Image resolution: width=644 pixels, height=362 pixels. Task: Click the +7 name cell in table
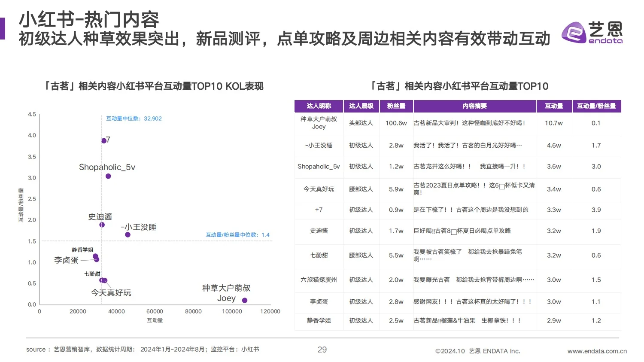click(319, 210)
